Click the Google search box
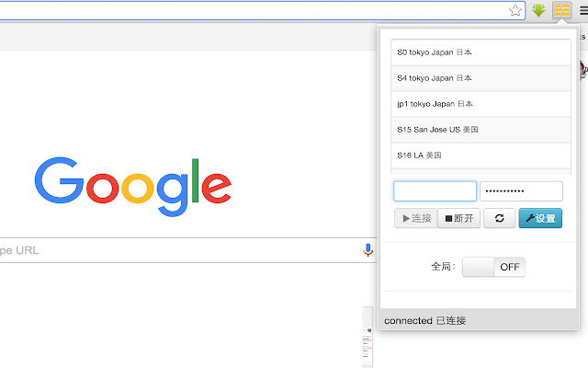 (187, 250)
